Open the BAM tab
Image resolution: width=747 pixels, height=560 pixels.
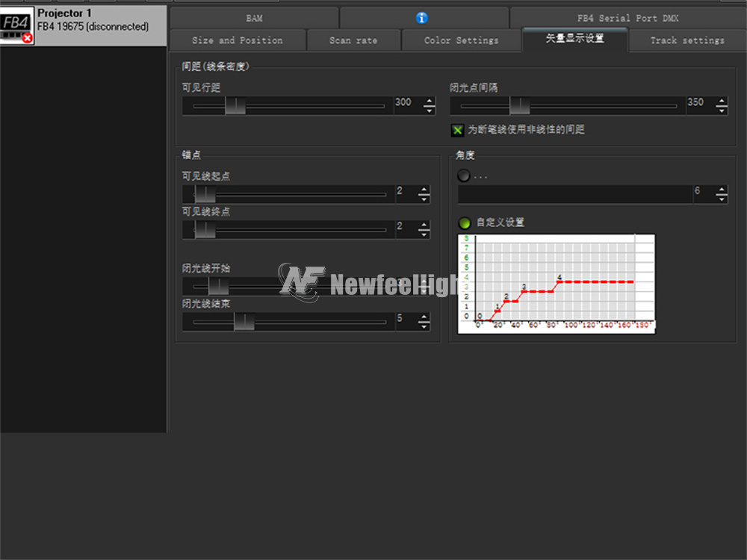click(x=255, y=18)
